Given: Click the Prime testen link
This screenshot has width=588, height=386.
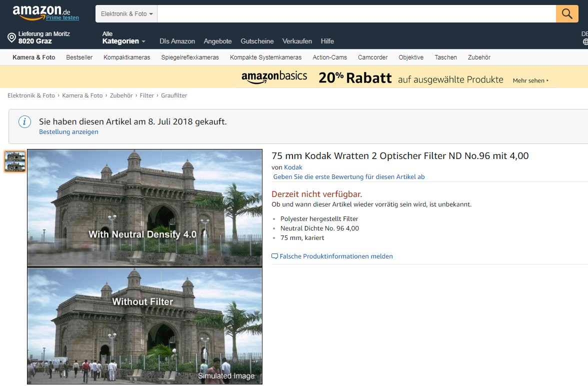Looking at the screenshot, I should (62, 17).
